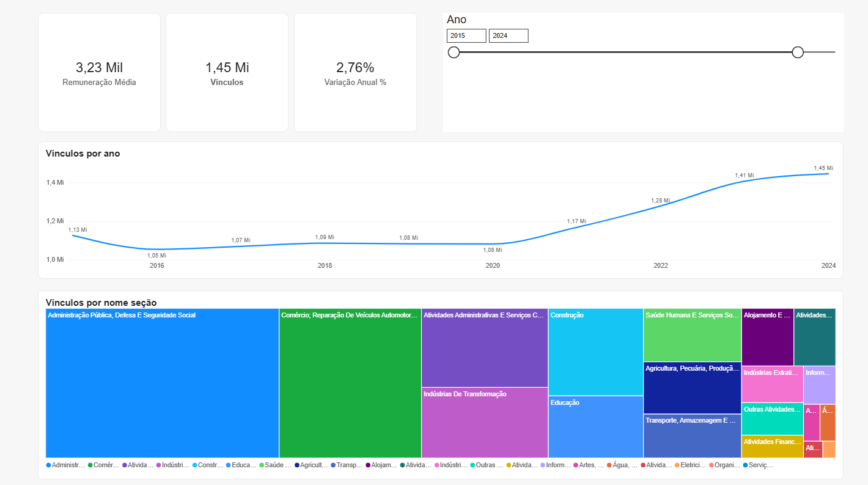Select the purple Alojamento E… treemap tile
This screenshot has width=868, height=485.
768,337
